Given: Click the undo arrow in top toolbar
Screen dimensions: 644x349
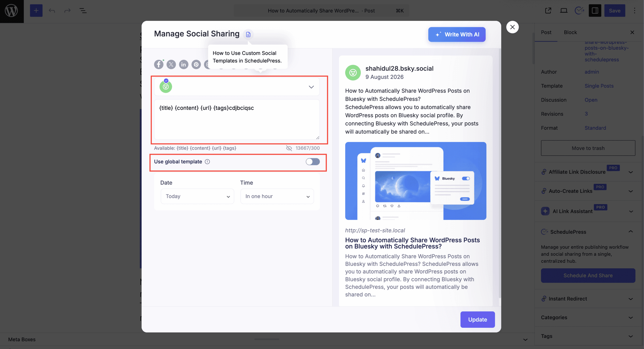Looking at the screenshot, I should tap(52, 11).
